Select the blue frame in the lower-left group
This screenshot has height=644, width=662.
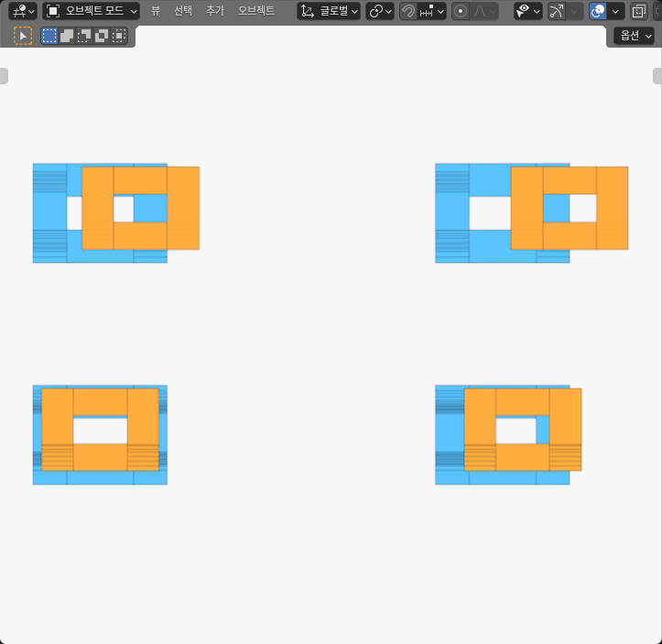pos(100,477)
